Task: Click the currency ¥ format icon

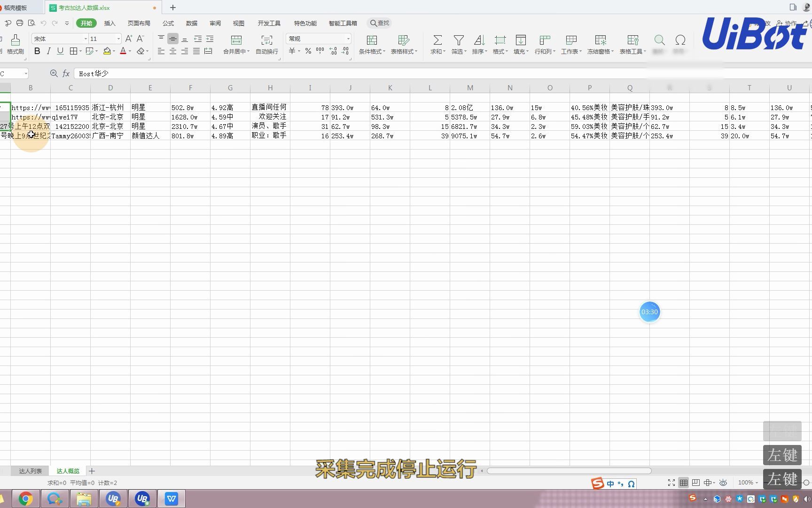Action: click(x=292, y=51)
